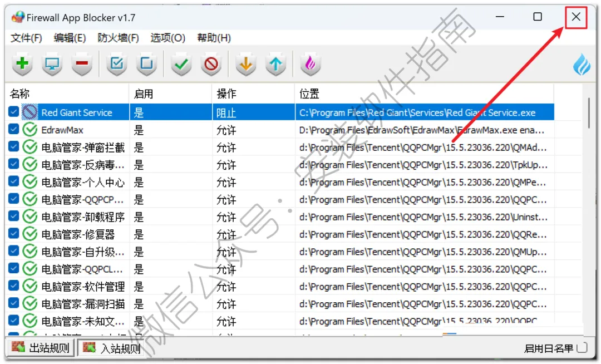This screenshot has height=364, width=601.
Task: Click the QQRe path in 修复器 row
Action: 423,234
